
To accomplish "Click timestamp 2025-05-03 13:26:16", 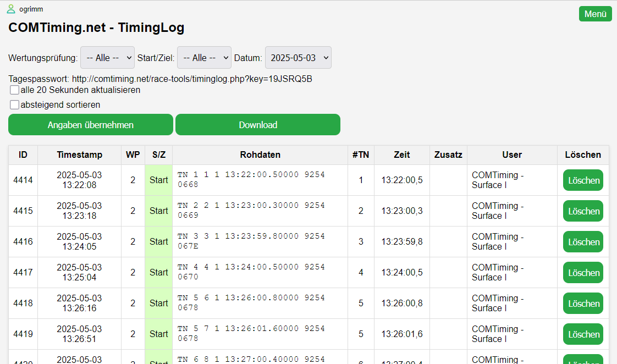I will [x=80, y=304].
